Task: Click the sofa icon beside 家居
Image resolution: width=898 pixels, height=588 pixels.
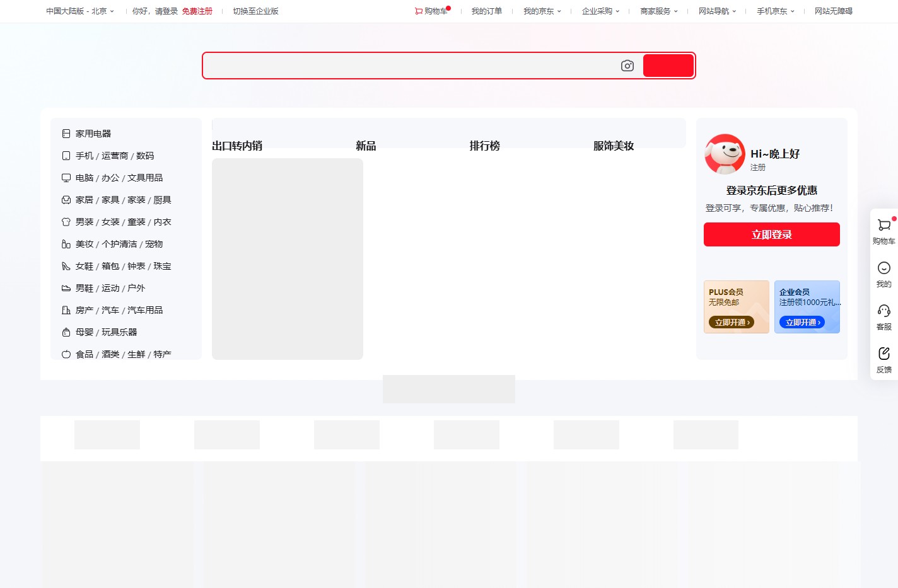Action: 66,200
